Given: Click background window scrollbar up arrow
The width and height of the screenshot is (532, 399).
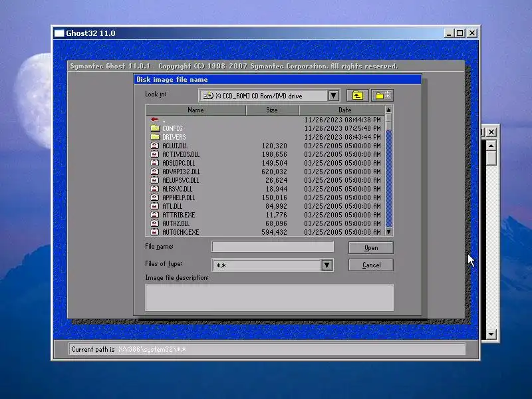Looking at the screenshot, I should [491, 146].
